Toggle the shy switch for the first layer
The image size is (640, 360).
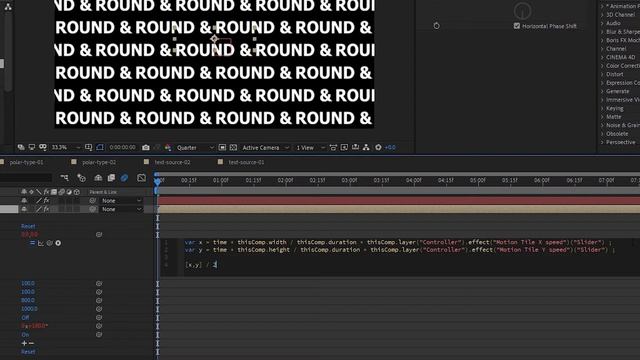[24, 200]
